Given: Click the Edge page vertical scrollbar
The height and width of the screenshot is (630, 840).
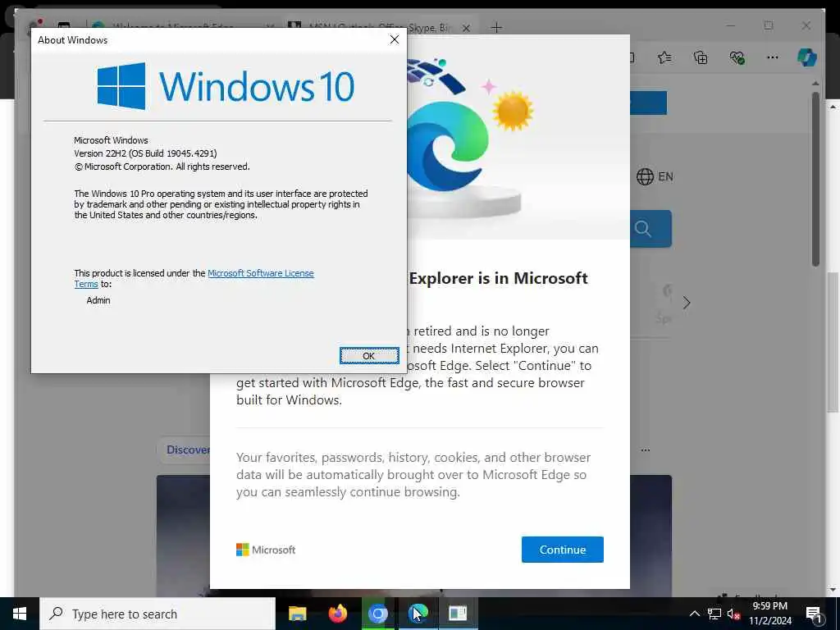Looking at the screenshot, I should click(815, 180).
